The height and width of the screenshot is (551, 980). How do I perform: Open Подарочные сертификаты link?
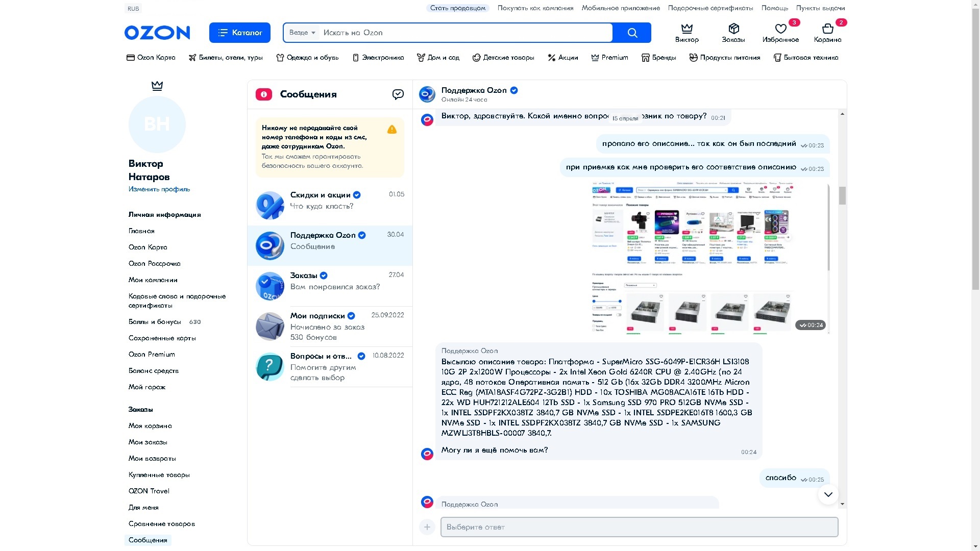pyautogui.click(x=710, y=8)
